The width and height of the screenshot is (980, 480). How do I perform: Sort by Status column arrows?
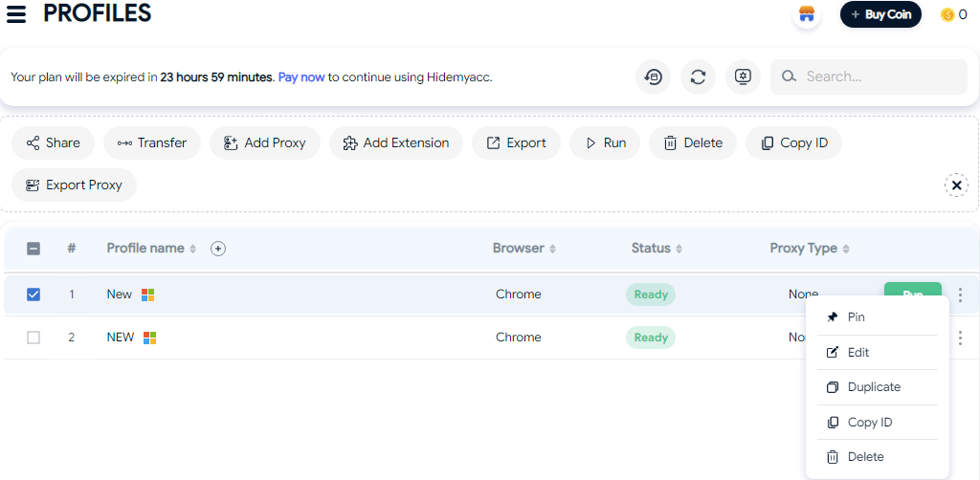679,249
